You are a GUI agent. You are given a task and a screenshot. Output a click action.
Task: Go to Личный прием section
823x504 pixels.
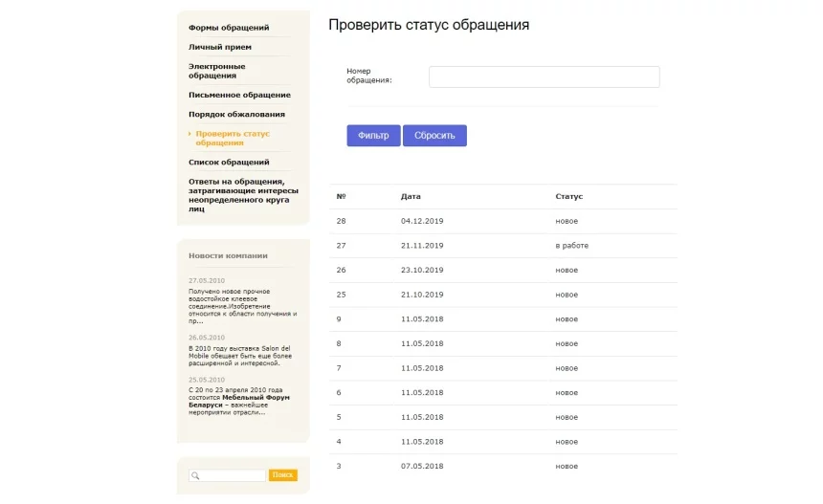(x=219, y=47)
